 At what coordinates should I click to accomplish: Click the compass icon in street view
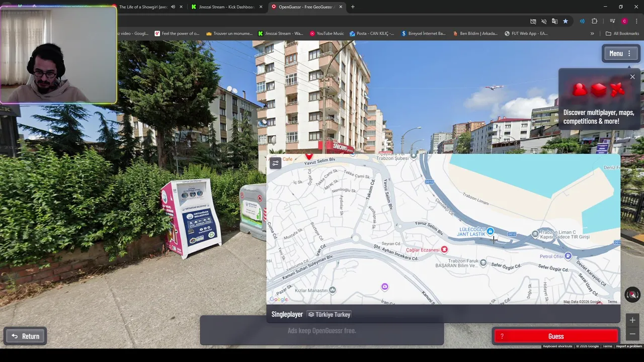632,295
